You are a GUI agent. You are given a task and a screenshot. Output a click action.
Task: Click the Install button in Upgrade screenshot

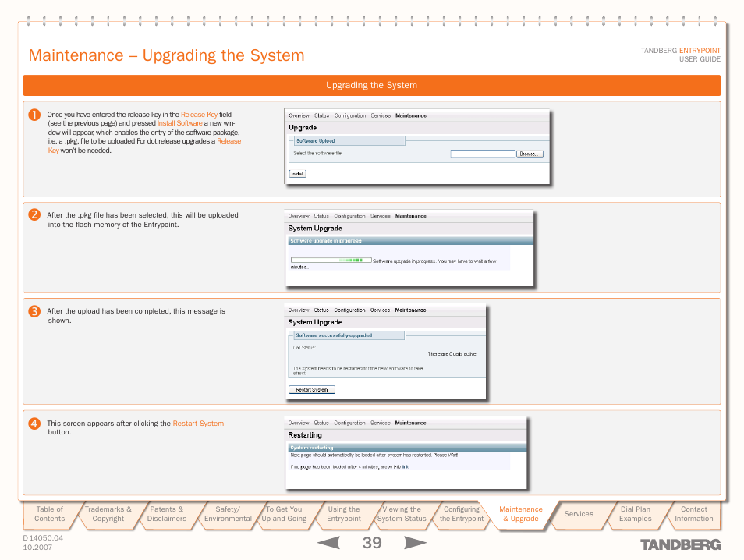click(297, 174)
